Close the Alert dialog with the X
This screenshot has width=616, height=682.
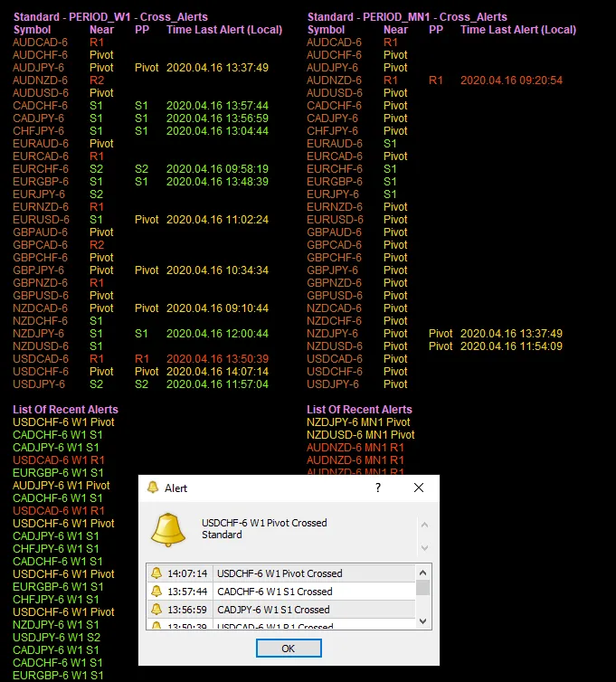coord(419,488)
